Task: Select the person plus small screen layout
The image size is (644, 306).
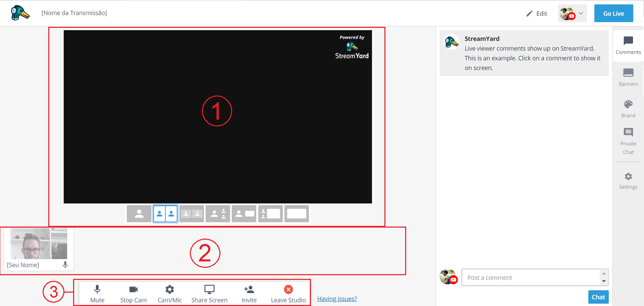Action: click(x=244, y=214)
